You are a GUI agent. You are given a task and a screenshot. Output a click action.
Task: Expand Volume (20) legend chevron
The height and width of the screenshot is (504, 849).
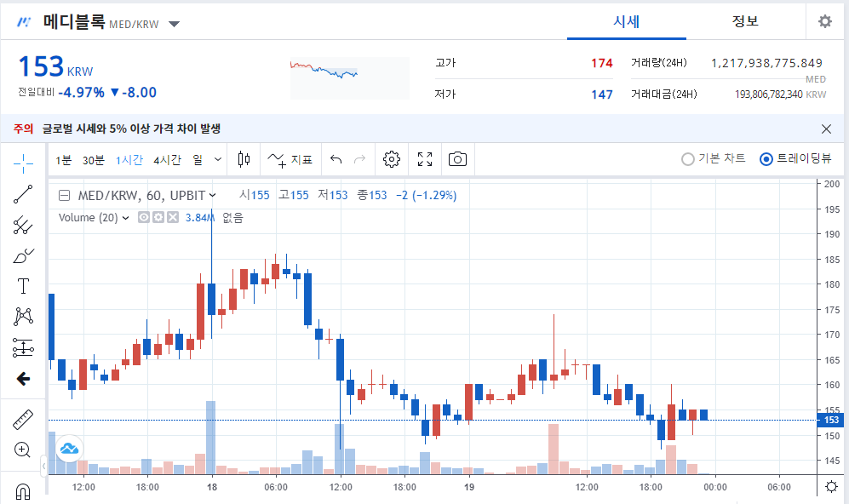coord(126,218)
